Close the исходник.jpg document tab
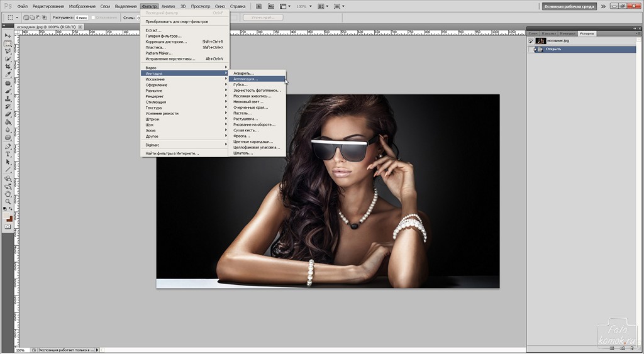Image resolution: width=644 pixels, height=354 pixels. [80, 26]
